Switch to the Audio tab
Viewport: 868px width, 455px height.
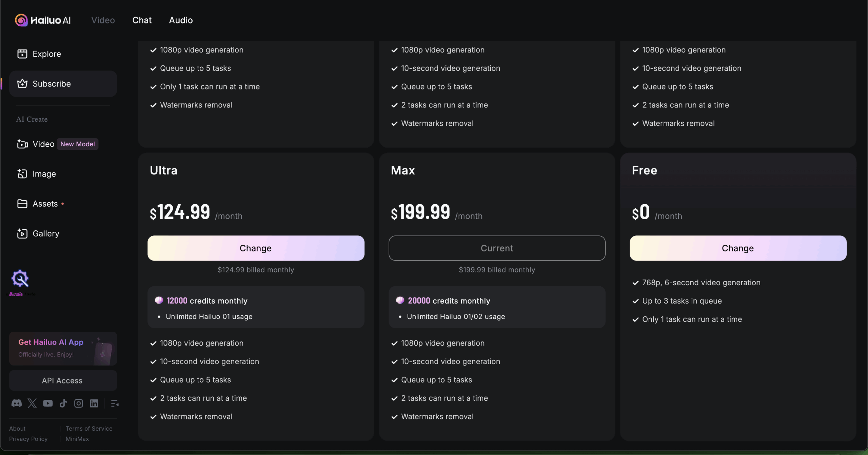pos(181,20)
